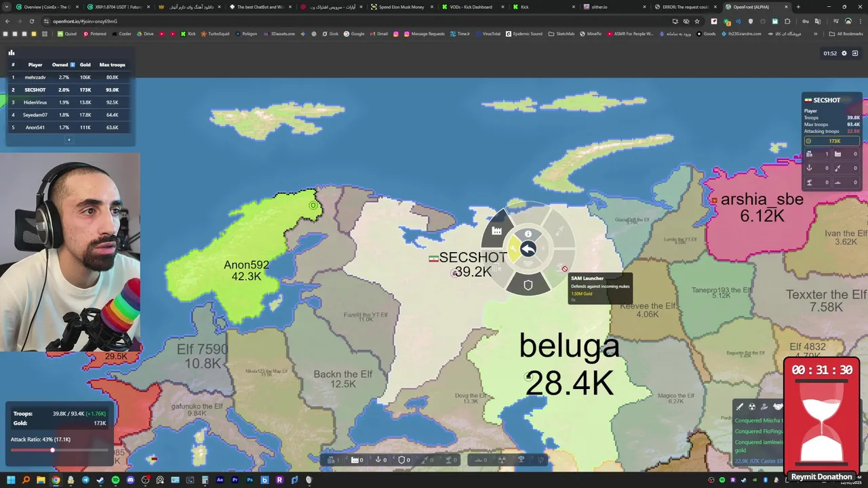Viewport: 868px width, 488px height.
Task: Click the "Conquered FloPingu" event message
Action: point(758,431)
